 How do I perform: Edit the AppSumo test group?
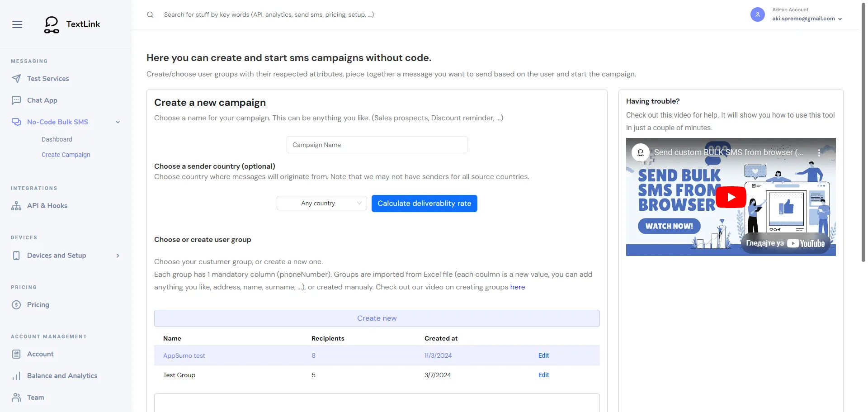point(543,355)
